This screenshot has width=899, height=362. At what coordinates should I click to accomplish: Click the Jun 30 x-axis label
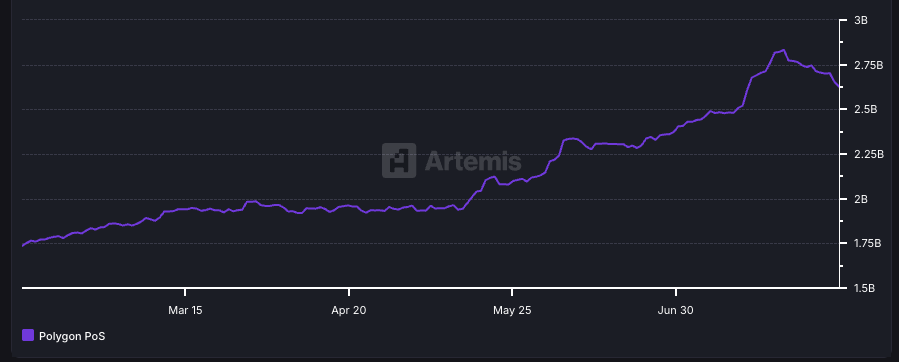point(675,310)
